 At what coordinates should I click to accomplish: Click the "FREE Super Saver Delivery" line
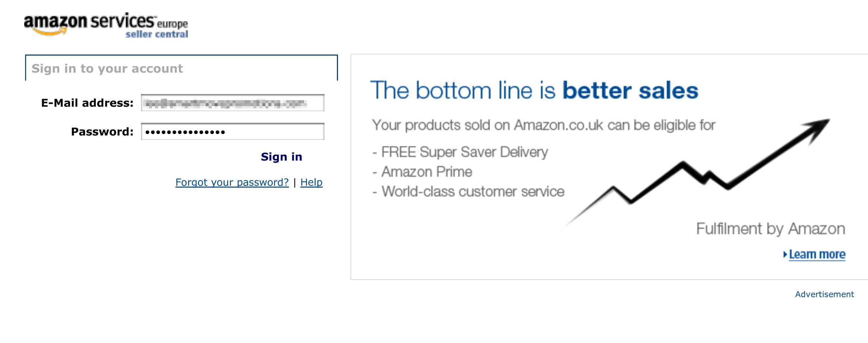(x=464, y=152)
